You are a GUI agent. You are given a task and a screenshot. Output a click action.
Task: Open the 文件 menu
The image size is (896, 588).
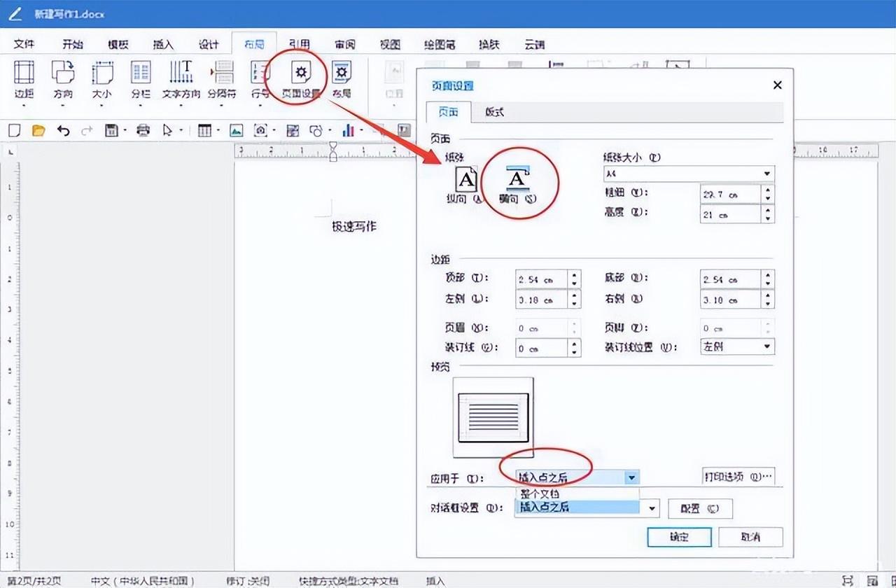click(x=24, y=44)
